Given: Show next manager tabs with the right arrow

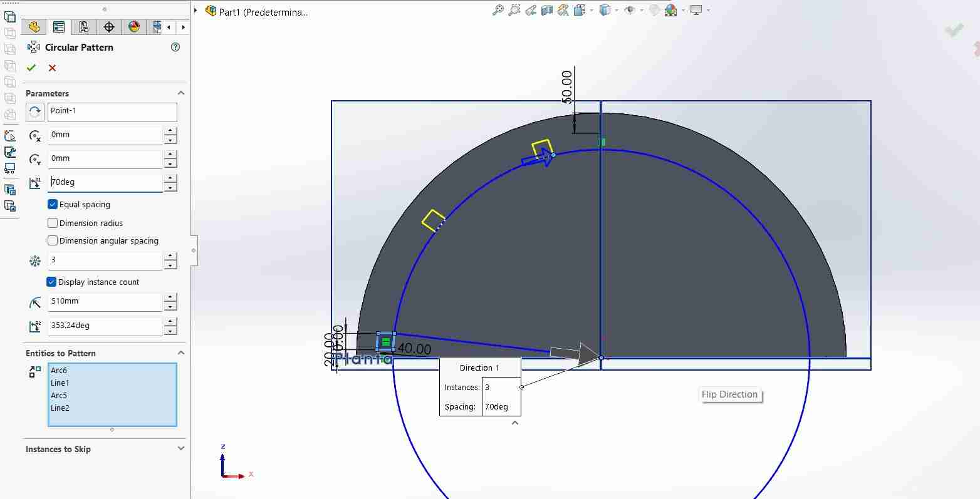Looking at the screenshot, I should pyautogui.click(x=183, y=27).
